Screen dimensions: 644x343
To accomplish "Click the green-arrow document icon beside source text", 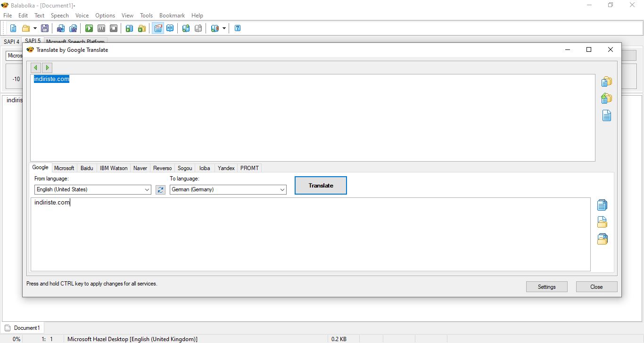I will [606, 98].
